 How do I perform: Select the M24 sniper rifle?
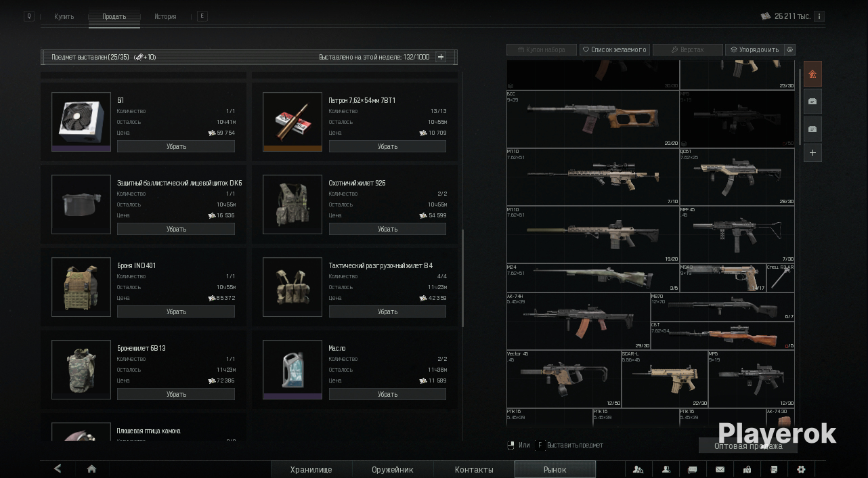[x=593, y=278]
